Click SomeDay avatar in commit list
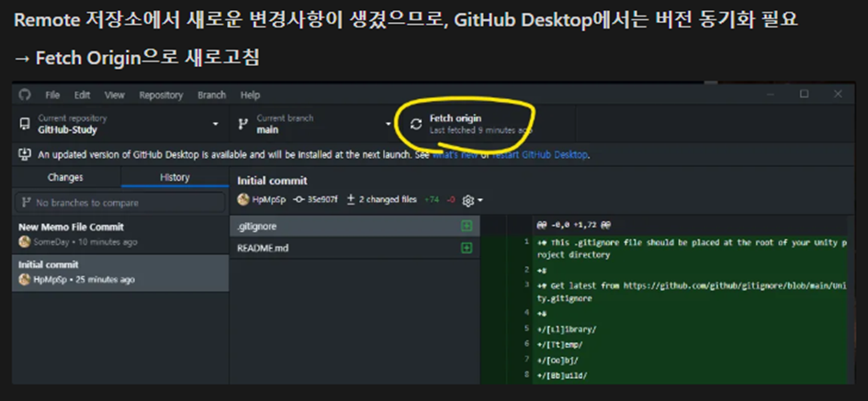 click(x=25, y=241)
